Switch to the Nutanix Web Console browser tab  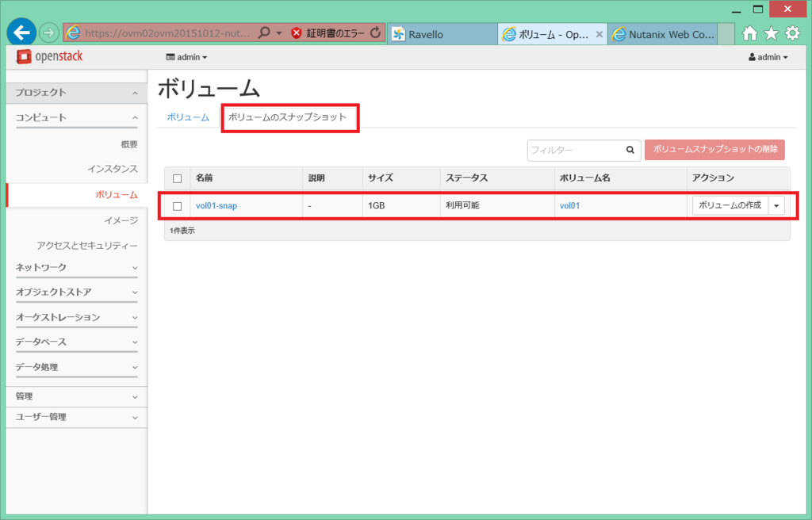[670, 34]
